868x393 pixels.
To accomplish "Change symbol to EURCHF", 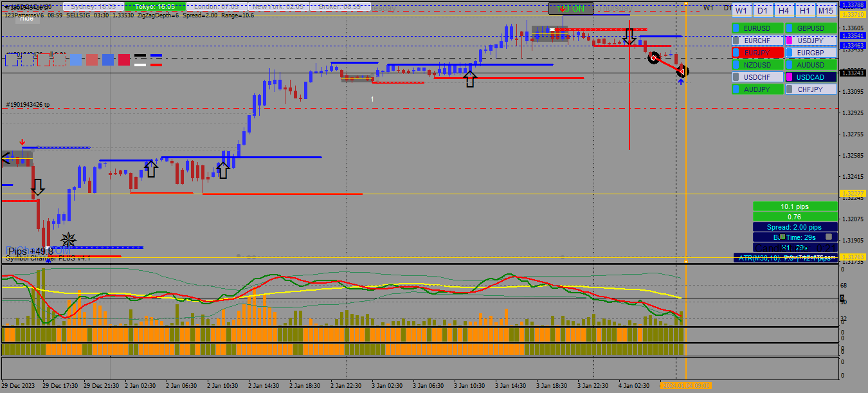I will click(757, 41).
